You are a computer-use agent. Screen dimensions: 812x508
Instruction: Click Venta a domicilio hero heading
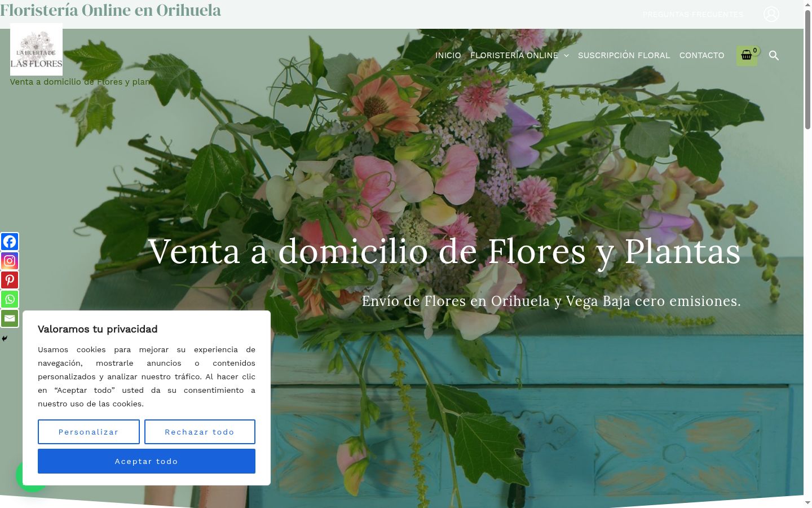444,251
